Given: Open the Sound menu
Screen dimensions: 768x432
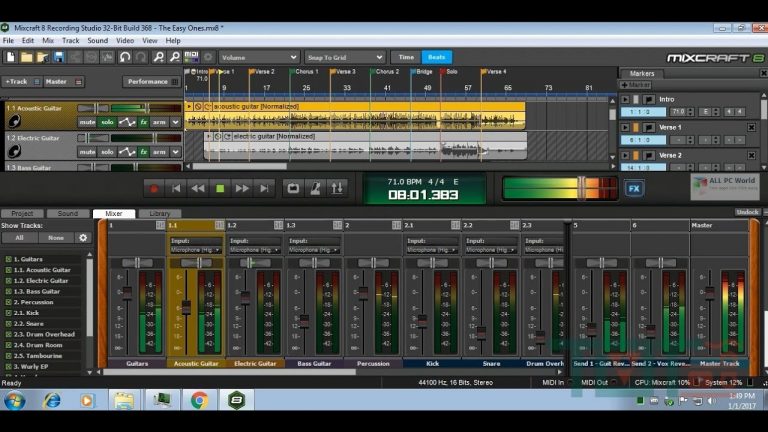Looking at the screenshot, I should [x=97, y=41].
